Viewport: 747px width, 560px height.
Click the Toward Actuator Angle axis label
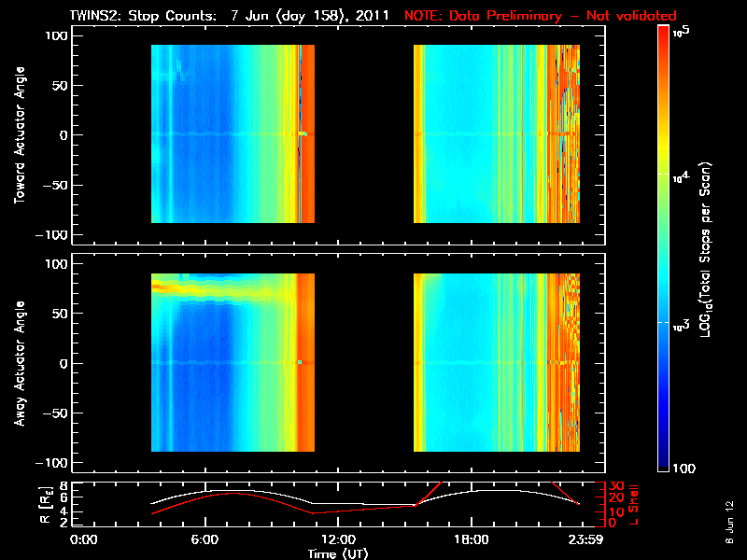(19, 135)
